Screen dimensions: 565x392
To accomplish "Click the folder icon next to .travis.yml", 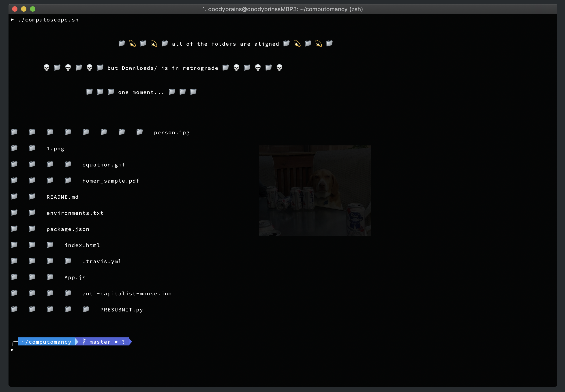I will (x=68, y=261).
